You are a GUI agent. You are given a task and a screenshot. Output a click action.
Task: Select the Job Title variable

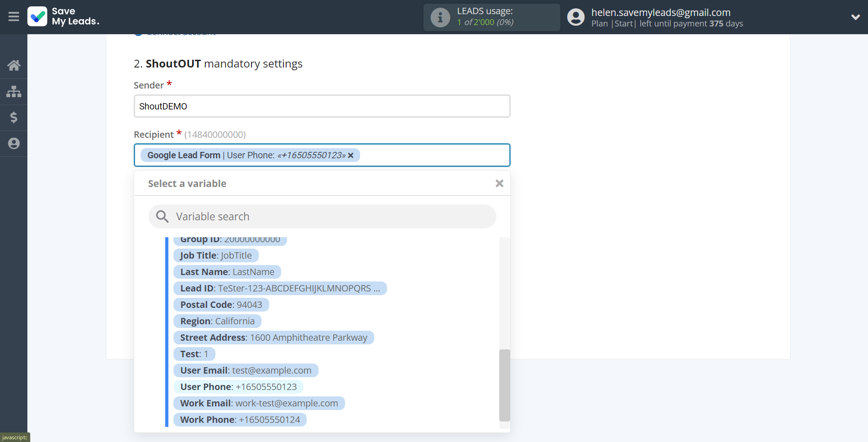tap(216, 255)
